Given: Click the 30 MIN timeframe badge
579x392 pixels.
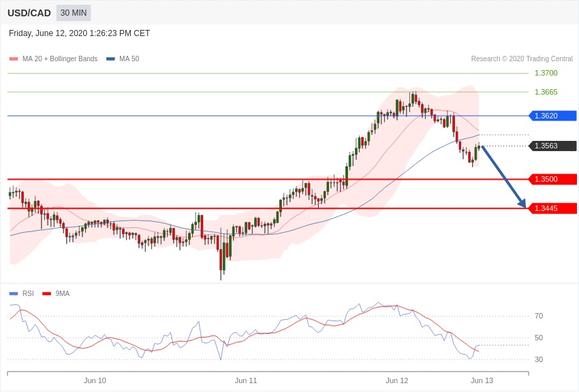Looking at the screenshot, I should point(74,13).
